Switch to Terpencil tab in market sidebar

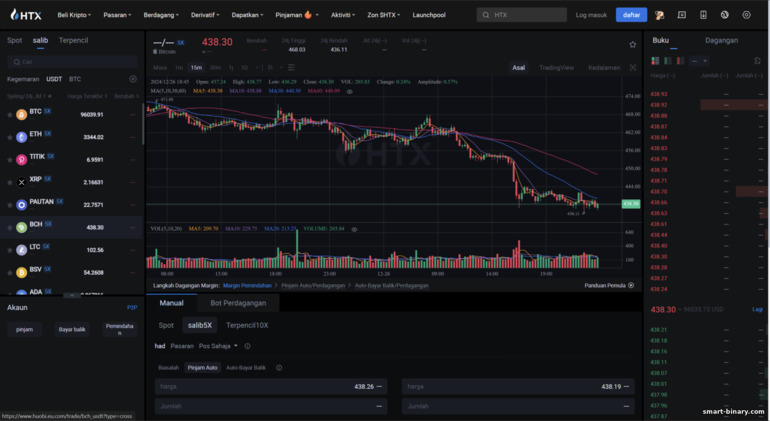(x=73, y=40)
